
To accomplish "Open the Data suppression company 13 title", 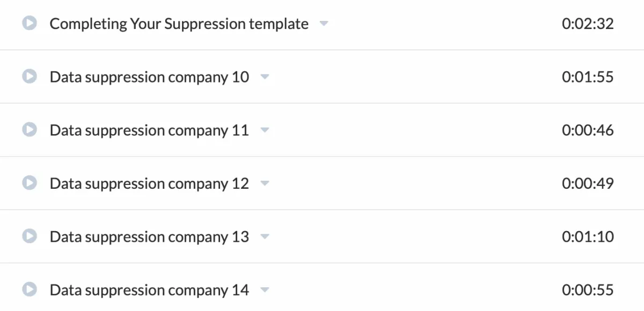I will [150, 237].
